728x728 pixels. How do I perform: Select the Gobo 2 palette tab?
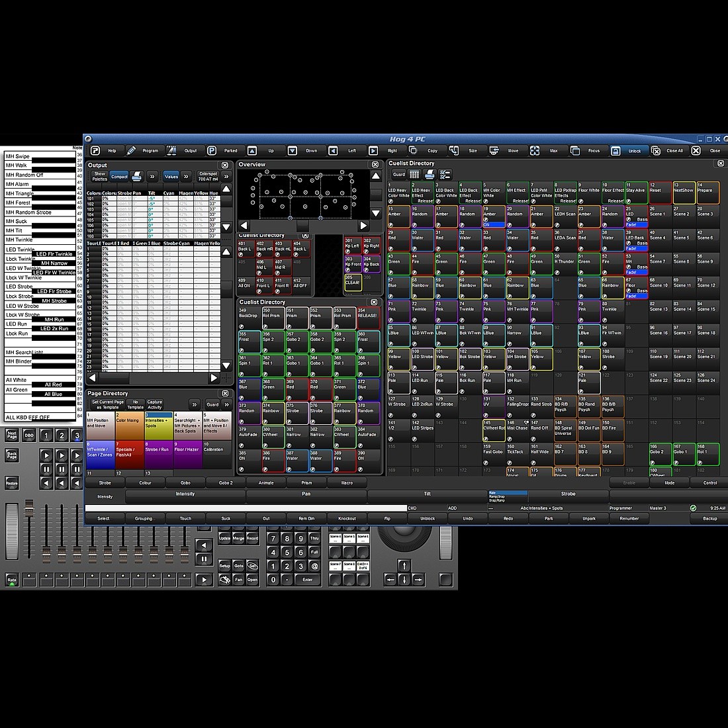pos(226,483)
